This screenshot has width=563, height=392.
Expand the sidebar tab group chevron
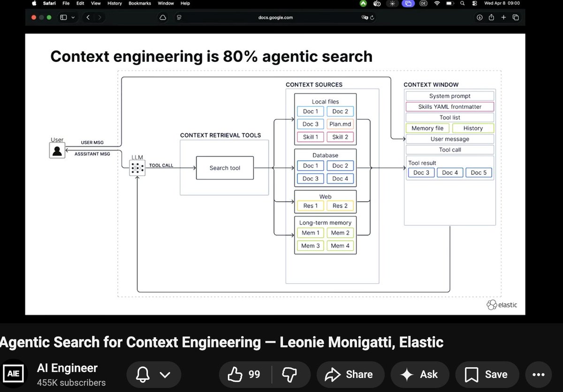click(73, 17)
